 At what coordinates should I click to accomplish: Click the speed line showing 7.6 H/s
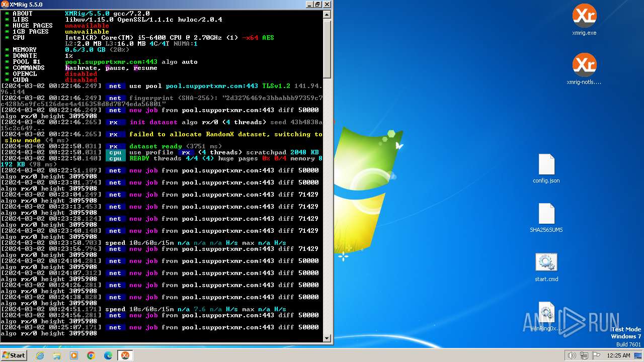point(143,309)
